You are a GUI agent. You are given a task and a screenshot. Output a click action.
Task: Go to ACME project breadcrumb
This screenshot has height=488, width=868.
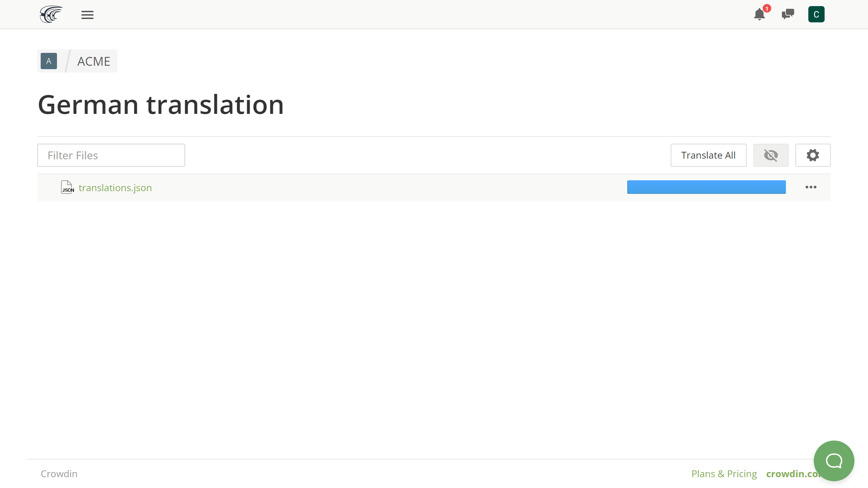(94, 61)
